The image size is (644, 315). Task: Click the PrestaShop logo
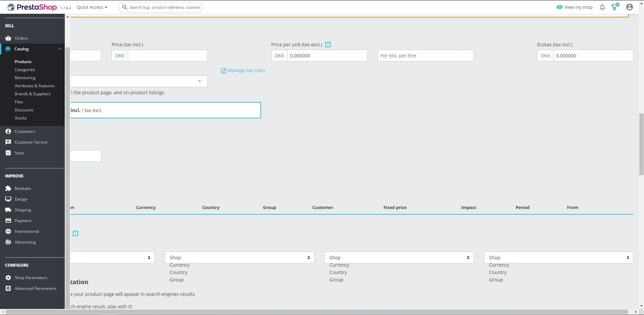click(x=32, y=7)
